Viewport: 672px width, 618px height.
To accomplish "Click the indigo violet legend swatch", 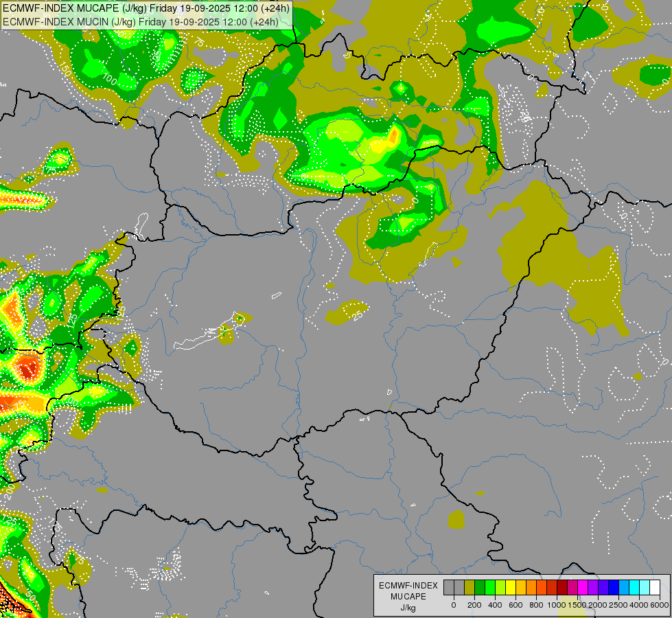I will click(604, 587).
